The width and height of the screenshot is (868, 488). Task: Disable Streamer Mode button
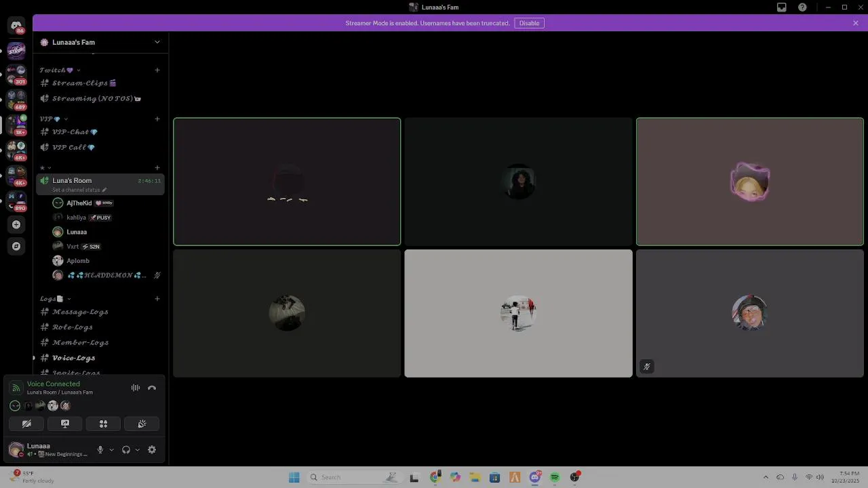point(530,23)
